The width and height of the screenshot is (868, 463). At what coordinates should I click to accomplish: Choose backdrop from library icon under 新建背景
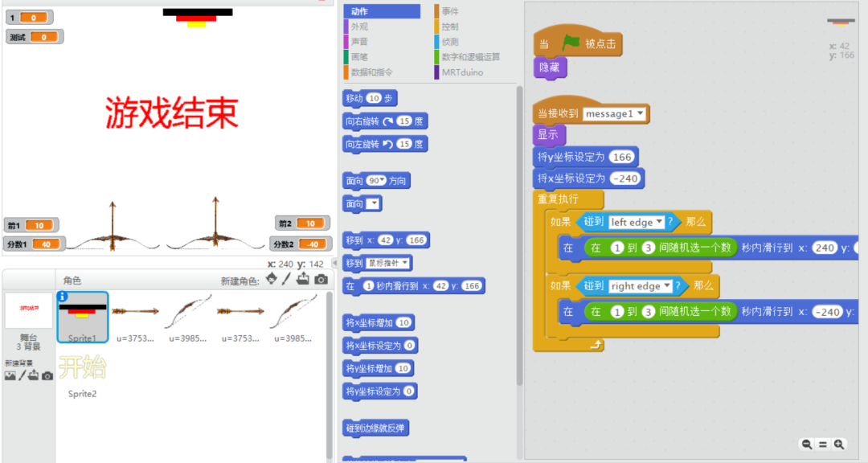point(10,375)
